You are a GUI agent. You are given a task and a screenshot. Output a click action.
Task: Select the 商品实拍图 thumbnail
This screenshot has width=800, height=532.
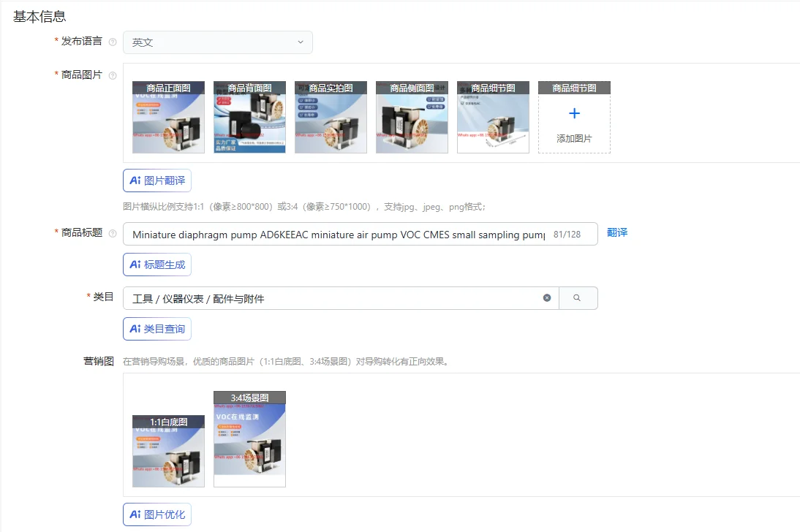331,118
